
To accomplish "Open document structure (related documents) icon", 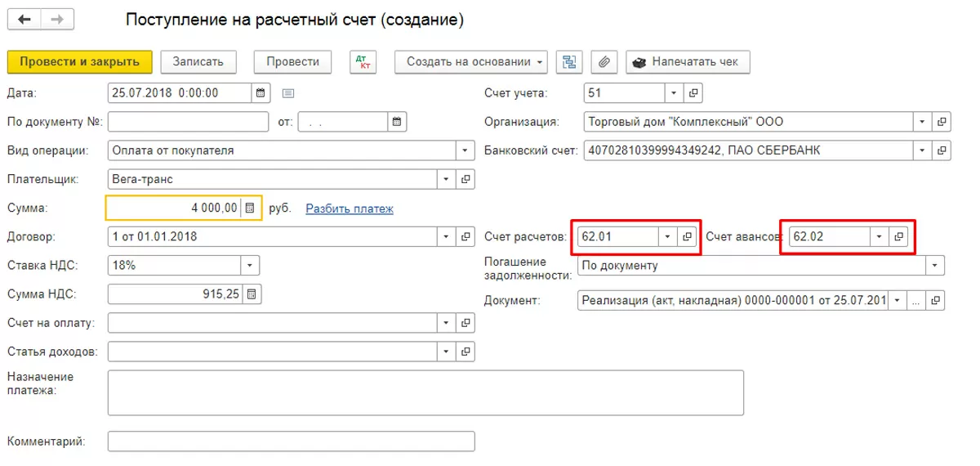I will point(568,62).
